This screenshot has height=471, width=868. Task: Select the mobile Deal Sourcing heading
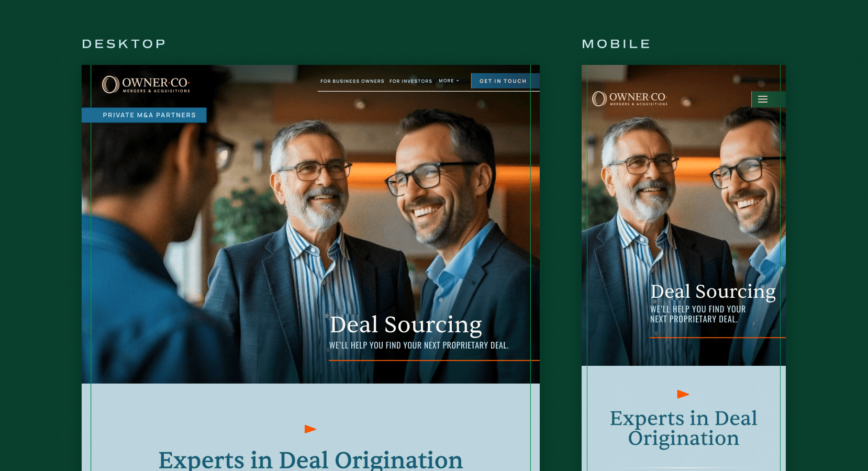tap(713, 292)
